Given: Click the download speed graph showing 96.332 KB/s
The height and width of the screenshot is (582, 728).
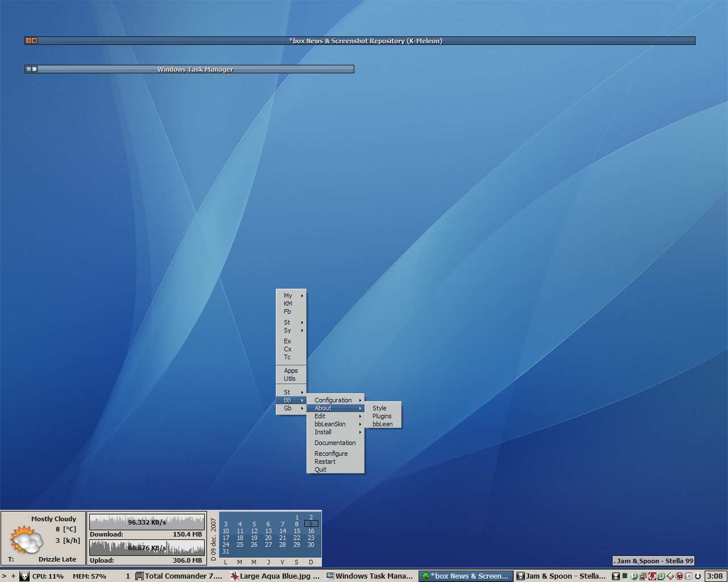Looking at the screenshot, I should pos(147,522).
